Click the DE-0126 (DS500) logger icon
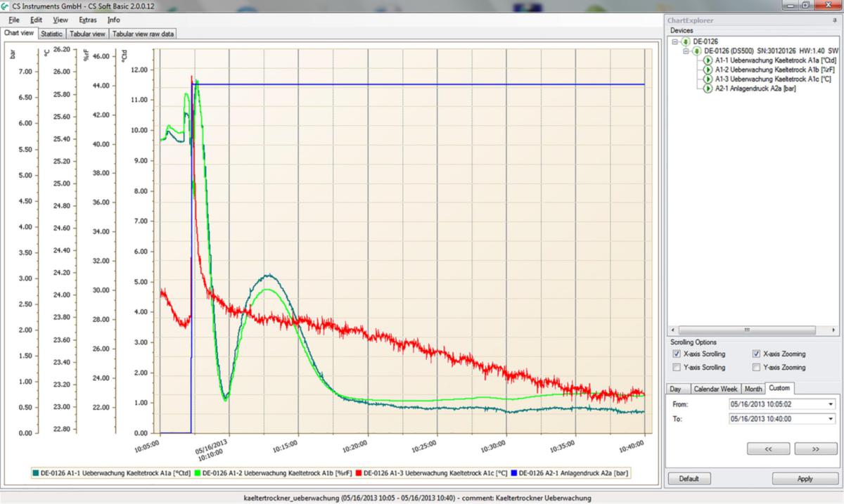 [697, 51]
